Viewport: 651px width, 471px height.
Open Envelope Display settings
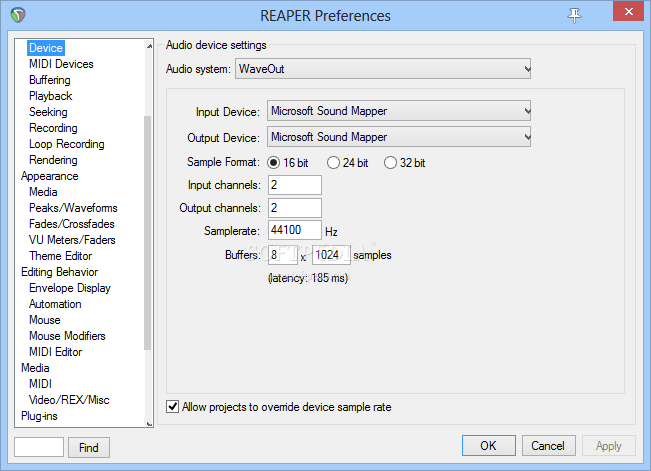click(70, 288)
